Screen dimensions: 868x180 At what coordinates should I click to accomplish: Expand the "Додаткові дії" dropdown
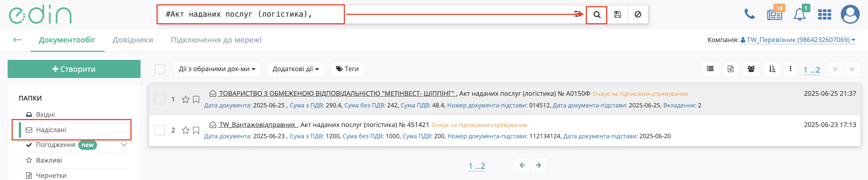(296, 69)
